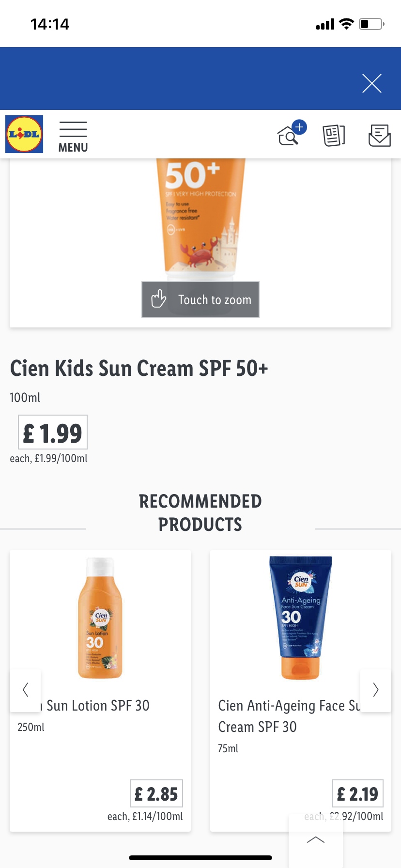The image size is (401, 868).
Task: Tap the Cien Kids Sun Cream title
Action: pos(139,369)
